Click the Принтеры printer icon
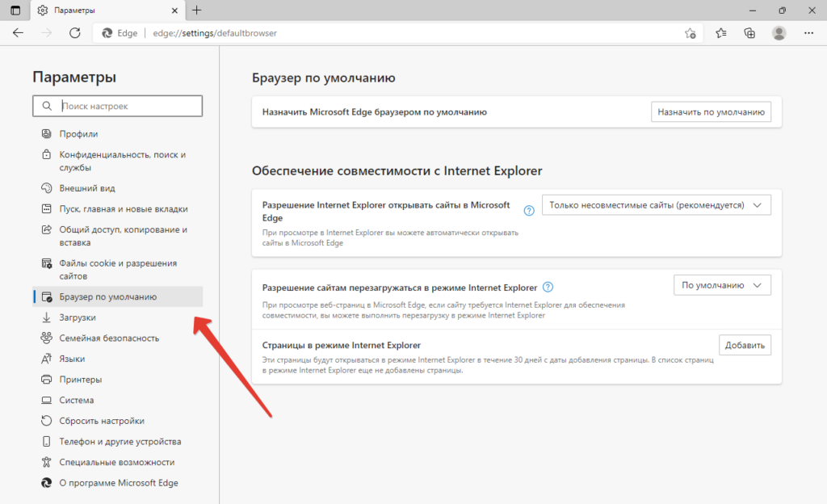 point(46,379)
